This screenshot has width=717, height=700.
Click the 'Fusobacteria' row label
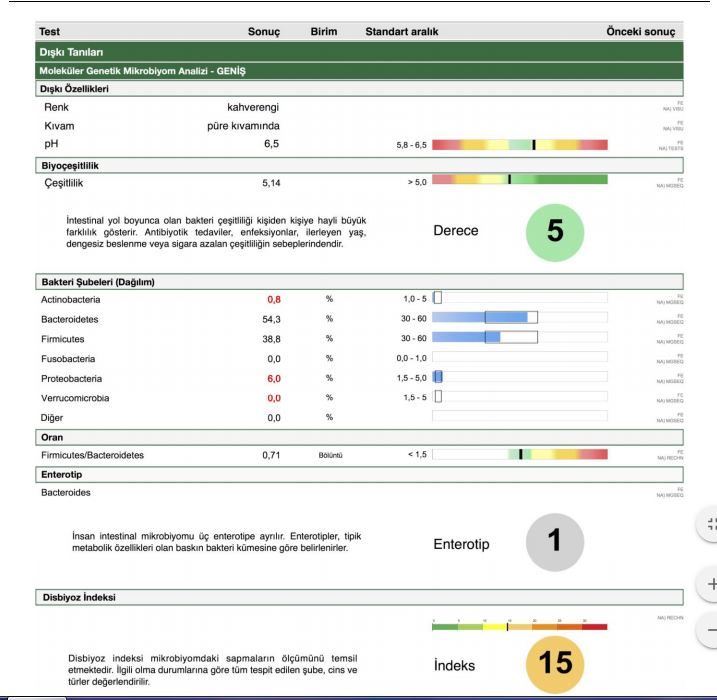[x=68, y=359]
